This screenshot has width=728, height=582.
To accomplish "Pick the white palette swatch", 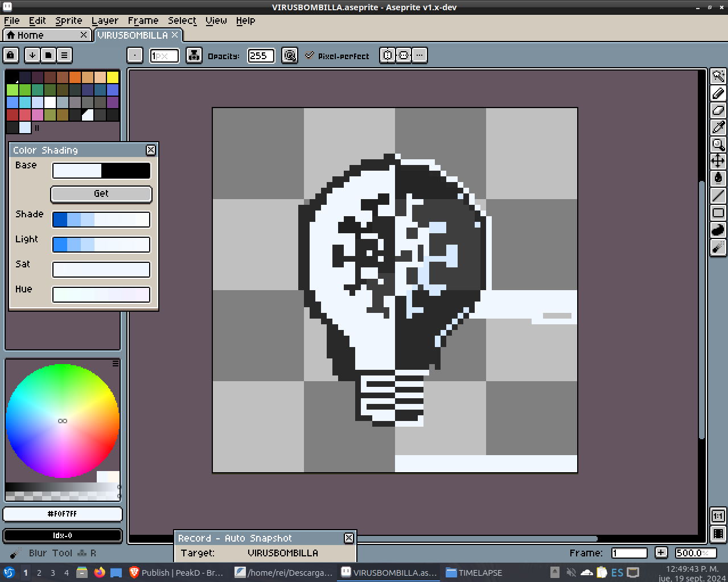I will [50, 102].
